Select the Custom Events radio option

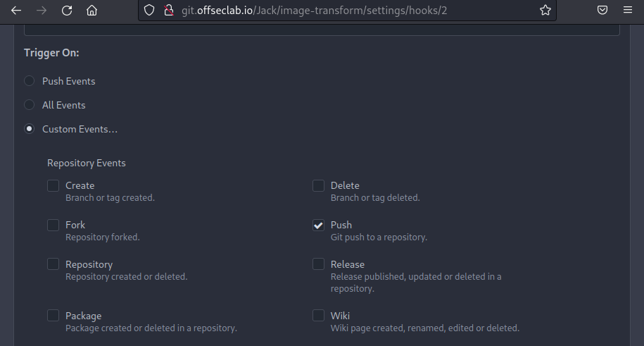click(29, 129)
